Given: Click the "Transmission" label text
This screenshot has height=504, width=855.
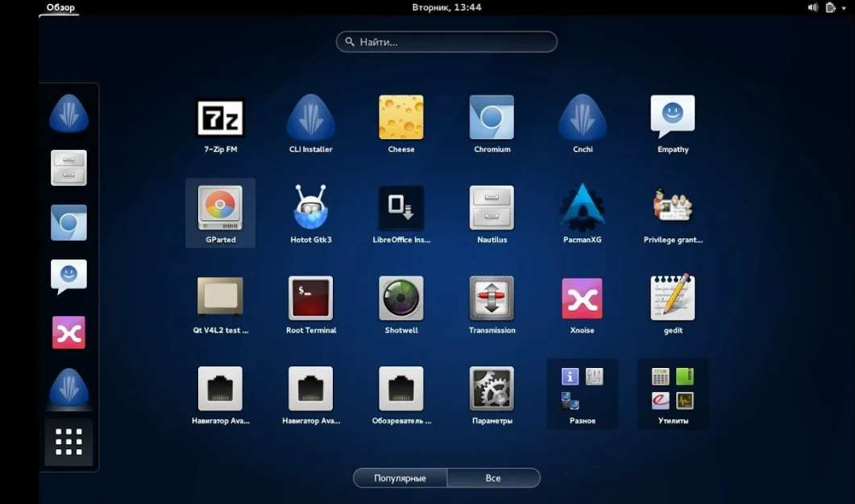Looking at the screenshot, I should point(492,330).
